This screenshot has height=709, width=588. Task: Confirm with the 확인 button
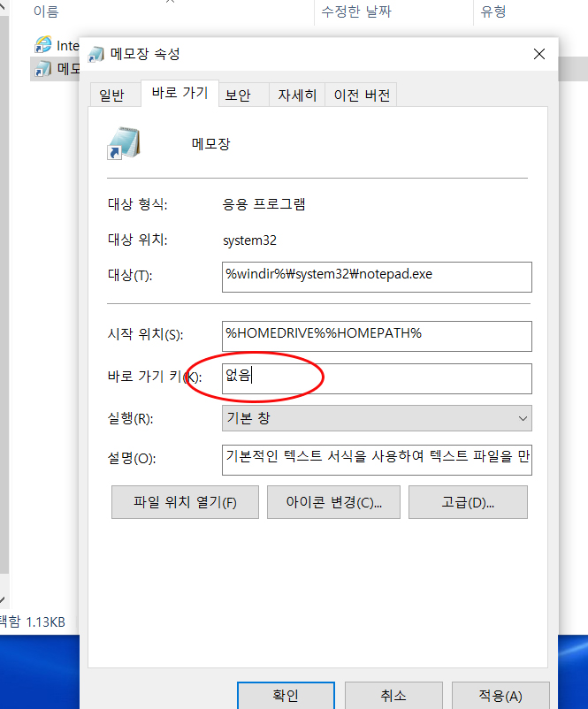pyautogui.click(x=286, y=696)
